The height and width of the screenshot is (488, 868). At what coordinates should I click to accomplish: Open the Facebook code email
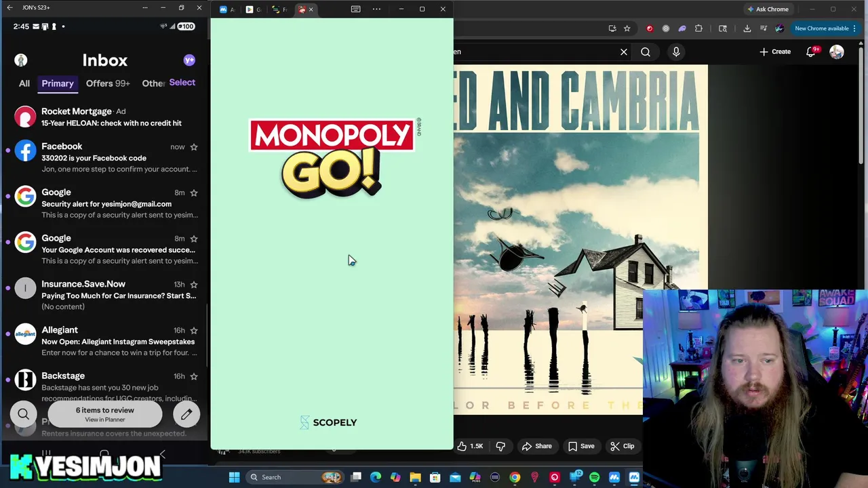click(x=105, y=157)
